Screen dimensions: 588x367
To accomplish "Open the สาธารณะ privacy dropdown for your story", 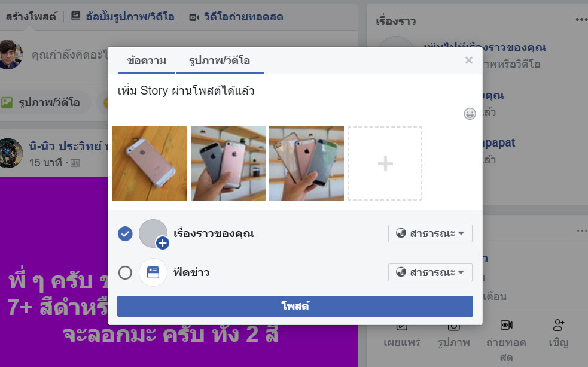I will click(x=430, y=233).
